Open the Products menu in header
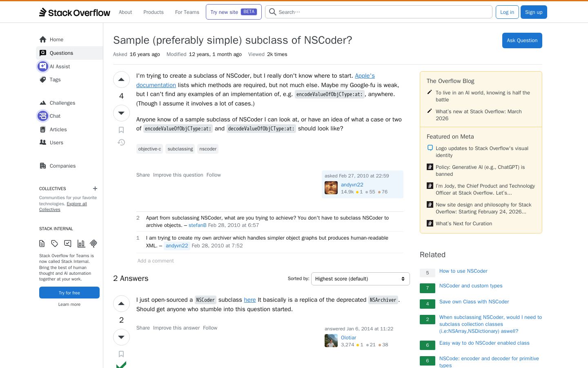 [x=154, y=12]
